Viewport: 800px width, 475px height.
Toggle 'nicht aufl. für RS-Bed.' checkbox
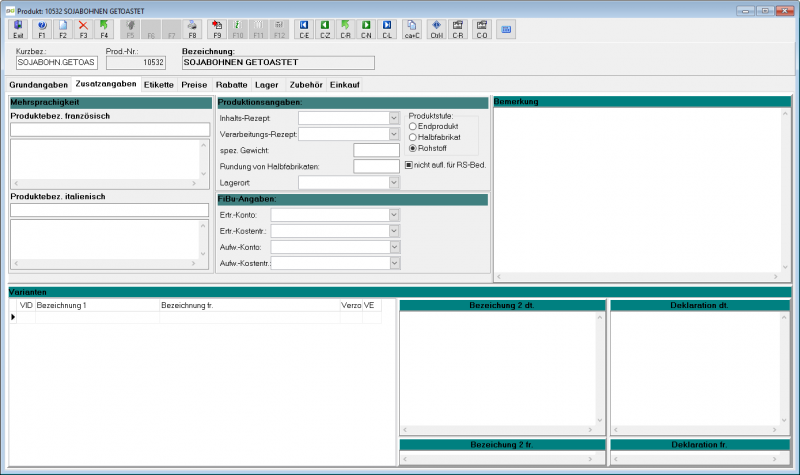[409, 165]
